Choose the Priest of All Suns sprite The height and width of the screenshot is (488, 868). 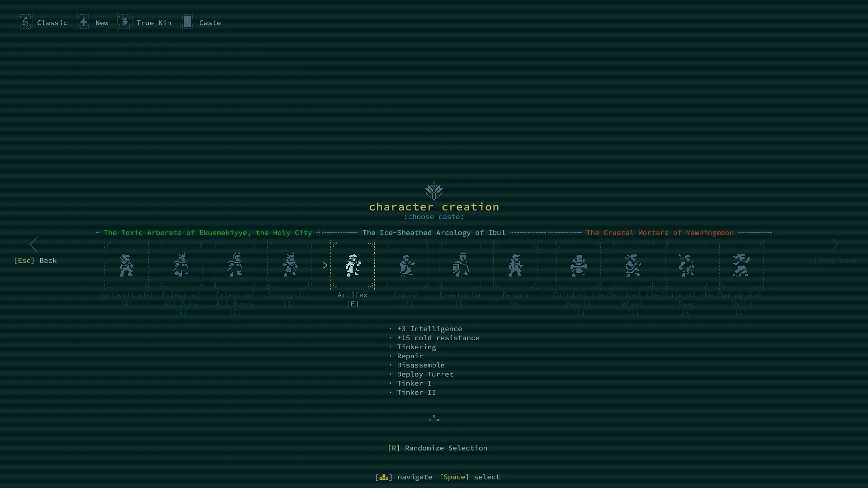[181, 265]
